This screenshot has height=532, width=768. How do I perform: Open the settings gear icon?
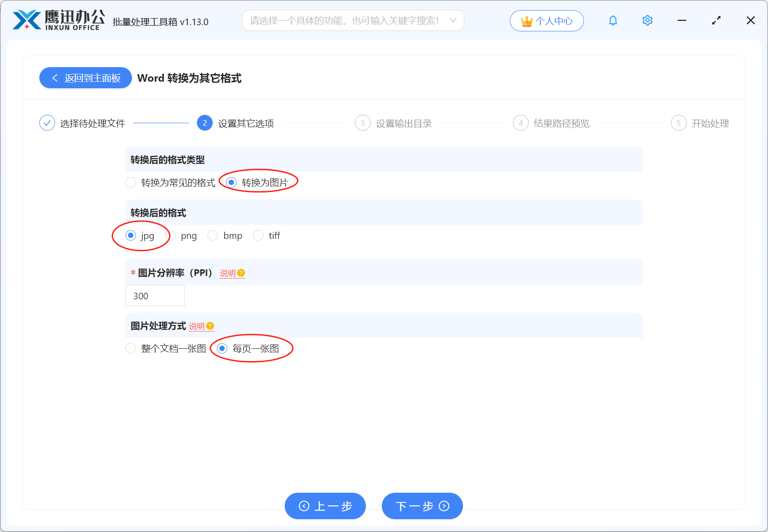[x=647, y=20]
